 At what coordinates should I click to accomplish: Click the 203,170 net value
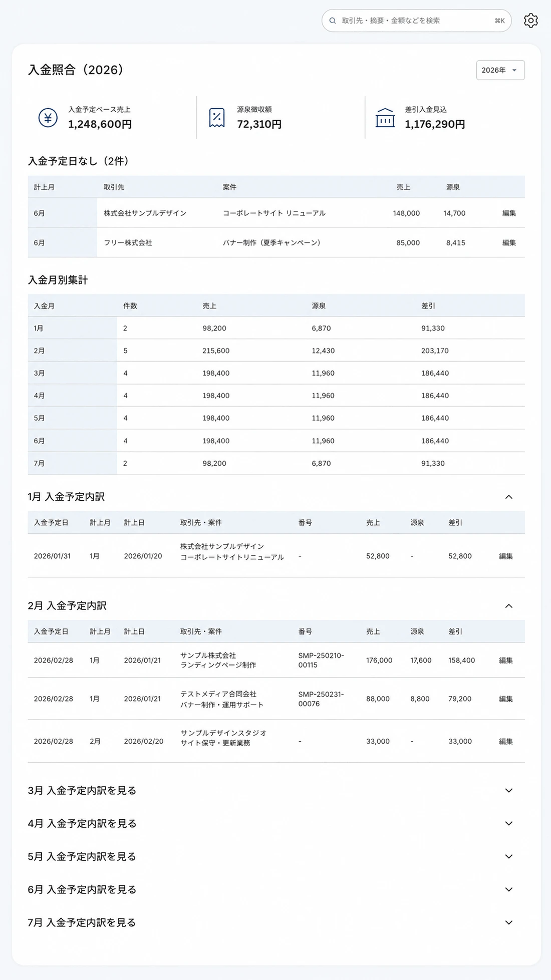(x=435, y=351)
